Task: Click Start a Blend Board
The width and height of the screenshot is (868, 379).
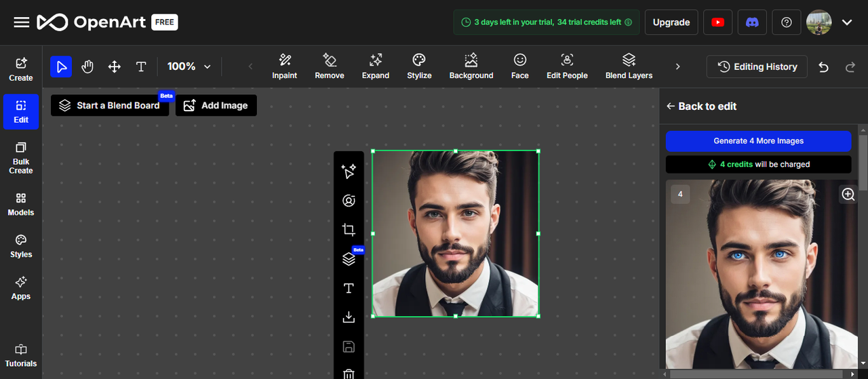Action: point(110,105)
